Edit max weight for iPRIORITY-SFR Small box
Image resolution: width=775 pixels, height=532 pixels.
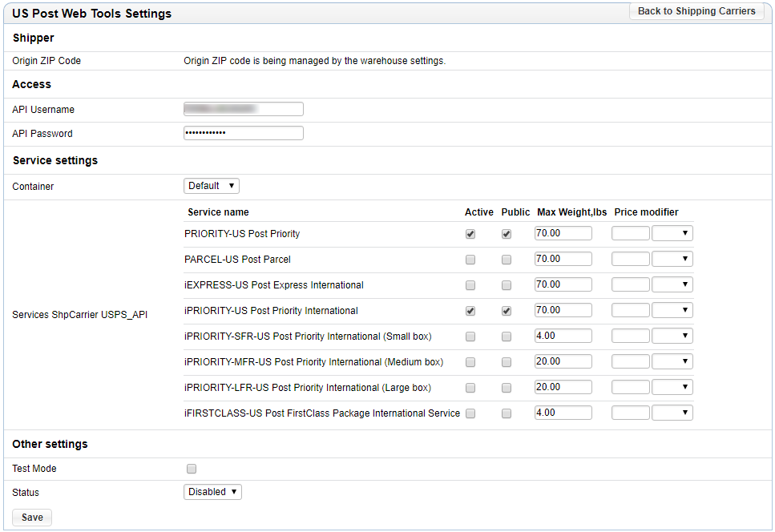point(563,336)
